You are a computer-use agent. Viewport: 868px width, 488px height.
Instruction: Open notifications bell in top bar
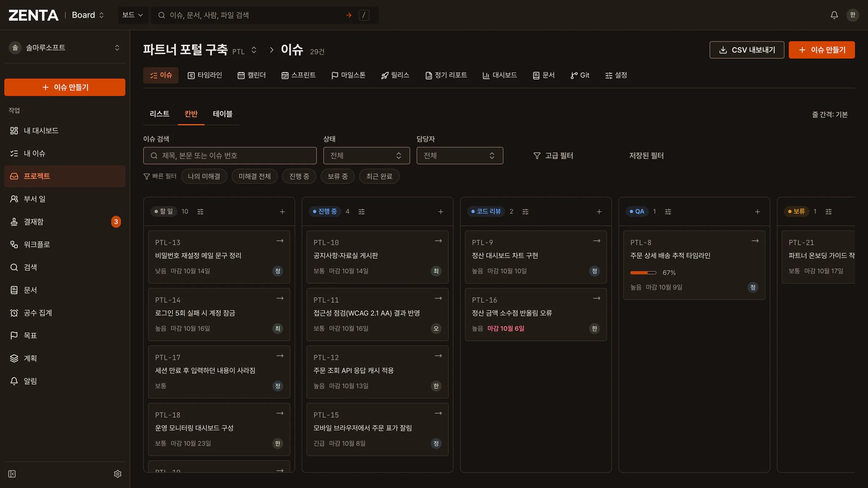point(834,15)
